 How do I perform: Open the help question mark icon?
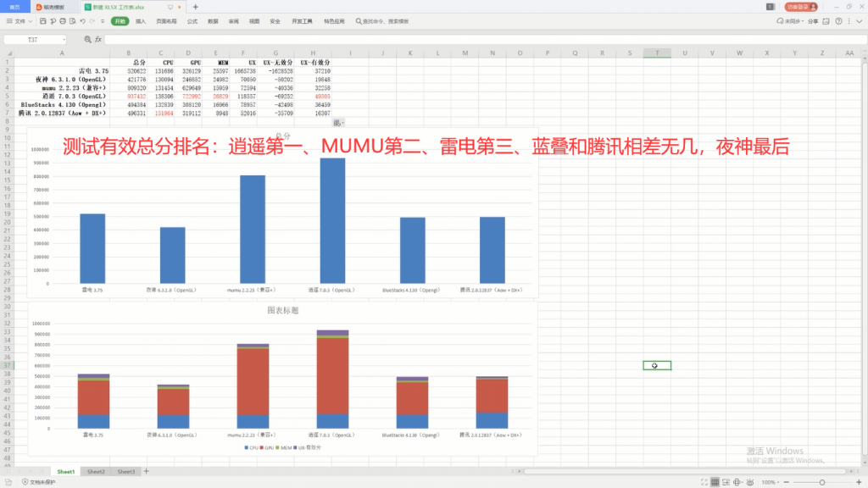point(838,21)
